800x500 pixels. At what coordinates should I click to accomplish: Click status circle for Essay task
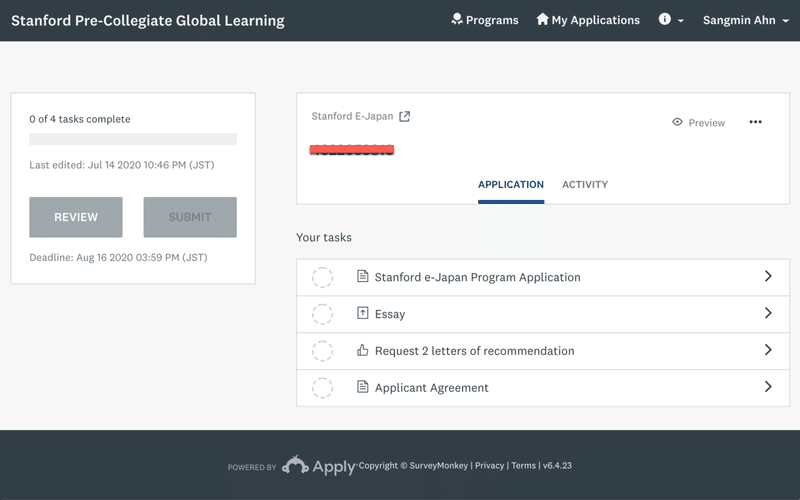coord(322,314)
